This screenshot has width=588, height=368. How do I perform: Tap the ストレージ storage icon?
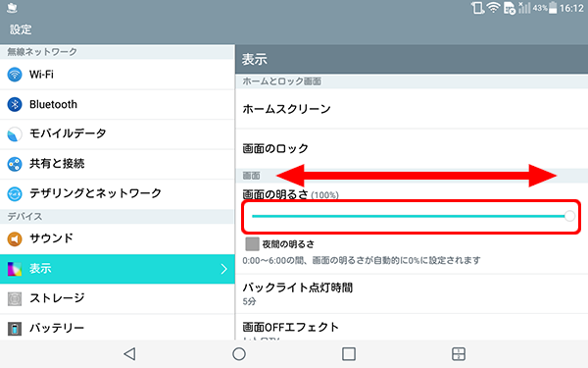(x=15, y=299)
